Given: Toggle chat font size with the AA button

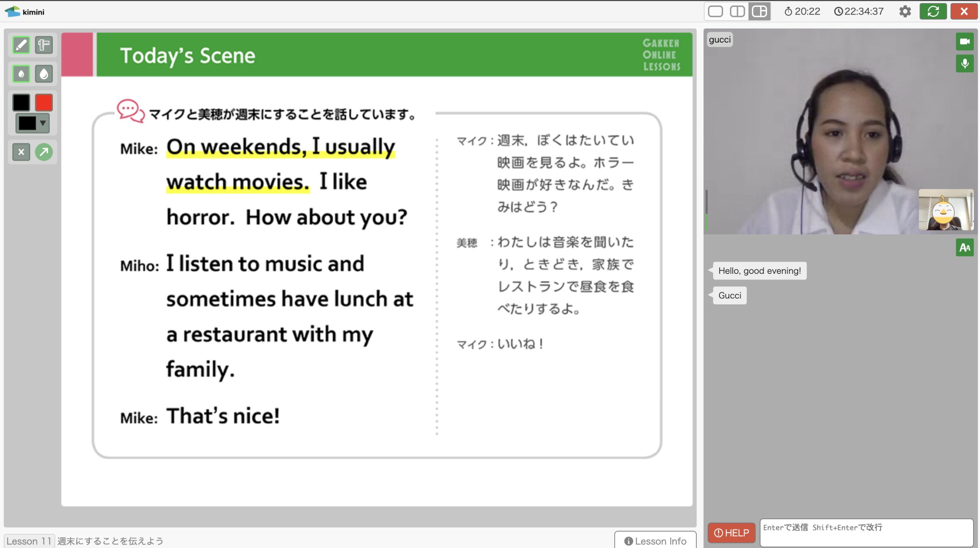Looking at the screenshot, I should (964, 248).
